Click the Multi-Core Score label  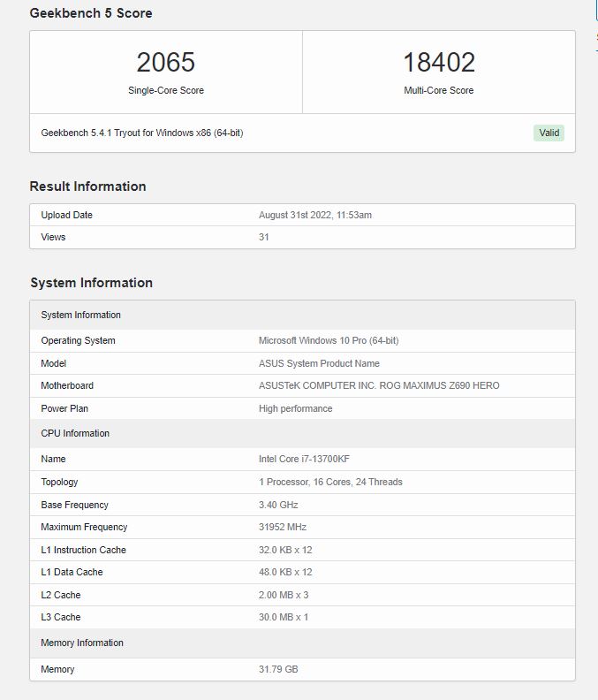point(439,90)
